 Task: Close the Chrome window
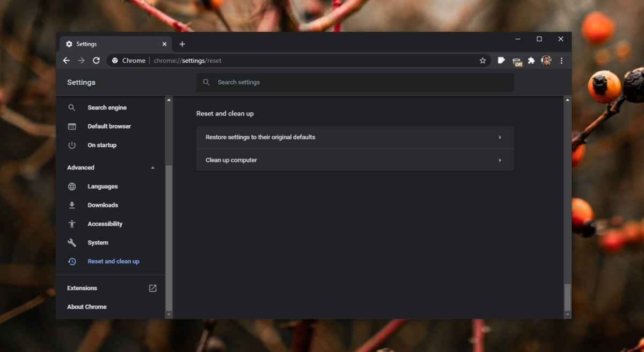(x=561, y=39)
